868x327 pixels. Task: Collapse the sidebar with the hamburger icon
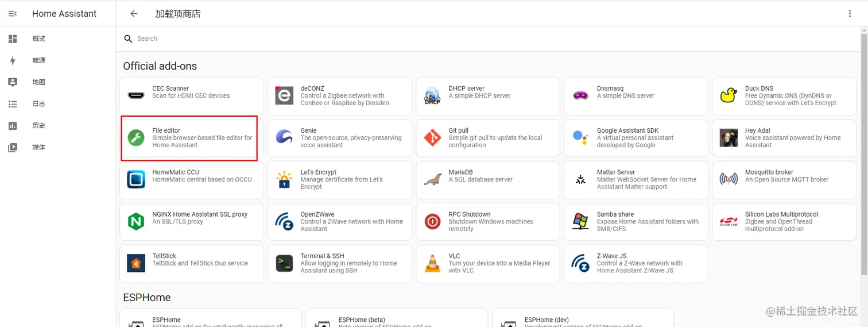(13, 14)
